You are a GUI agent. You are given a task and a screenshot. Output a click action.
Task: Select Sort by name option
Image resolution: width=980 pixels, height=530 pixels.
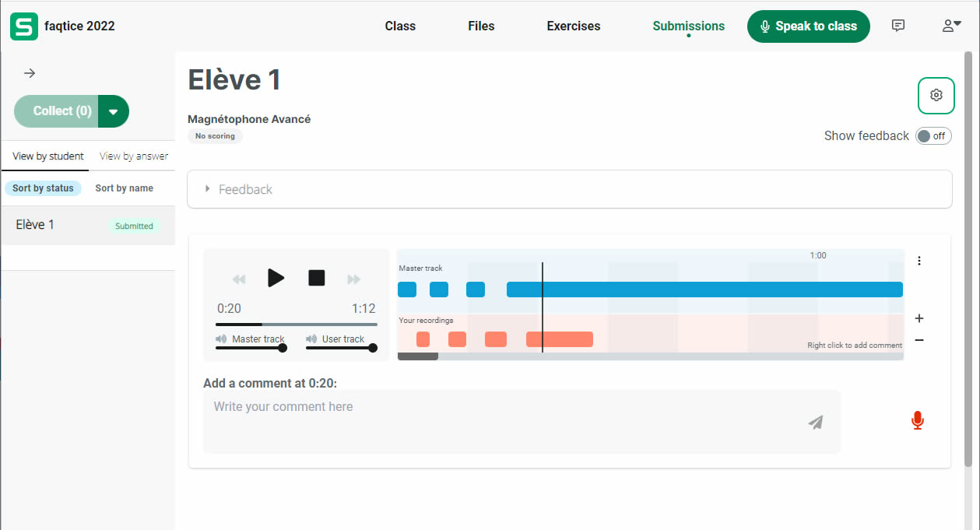coord(124,188)
